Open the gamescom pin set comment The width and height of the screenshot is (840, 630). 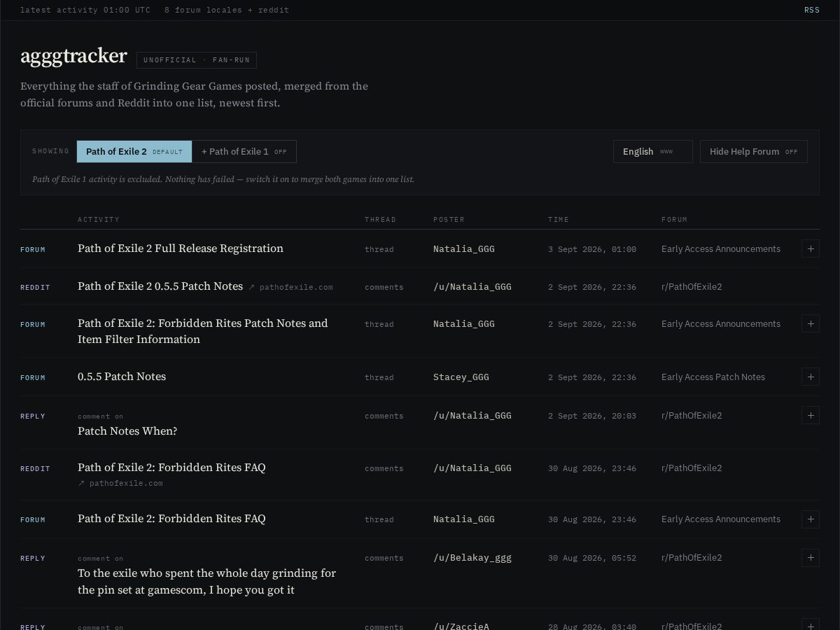pyautogui.click(x=207, y=581)
